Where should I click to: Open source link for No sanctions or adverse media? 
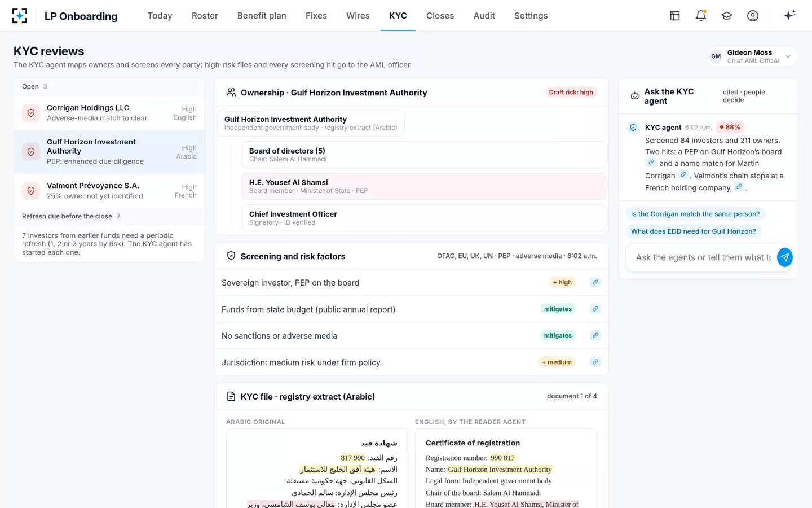click(595, 335)
